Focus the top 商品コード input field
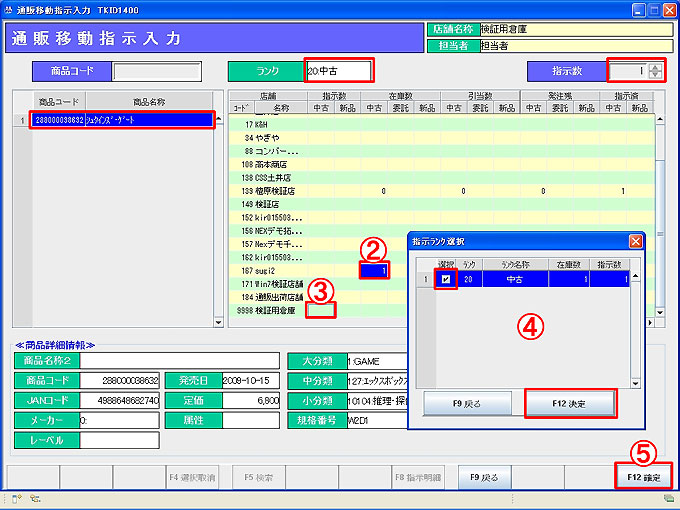This screenshot has width=680, height=510. click(x=157, y=71)
